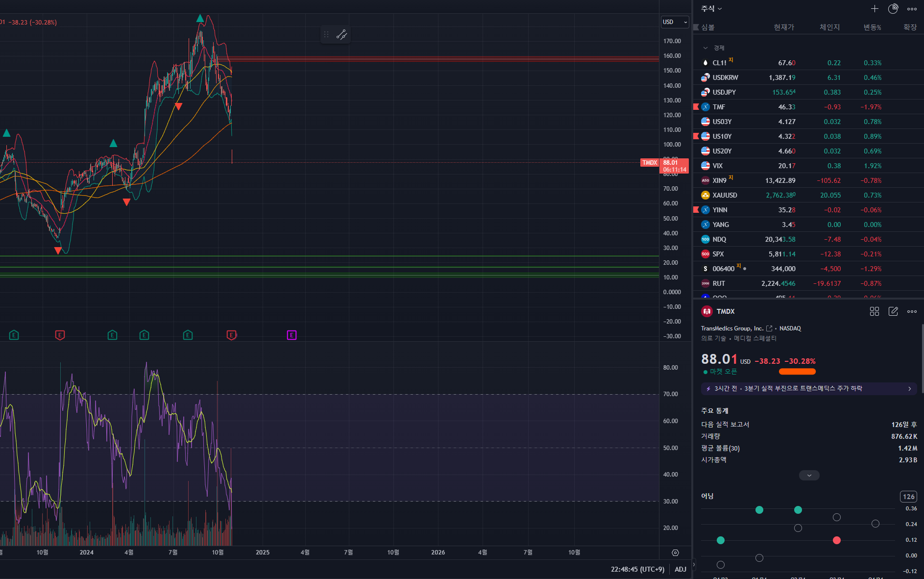Sort watchlist by 변동% column
The height and width of the screenshot is (579, 924).
[x=872, y=27]
